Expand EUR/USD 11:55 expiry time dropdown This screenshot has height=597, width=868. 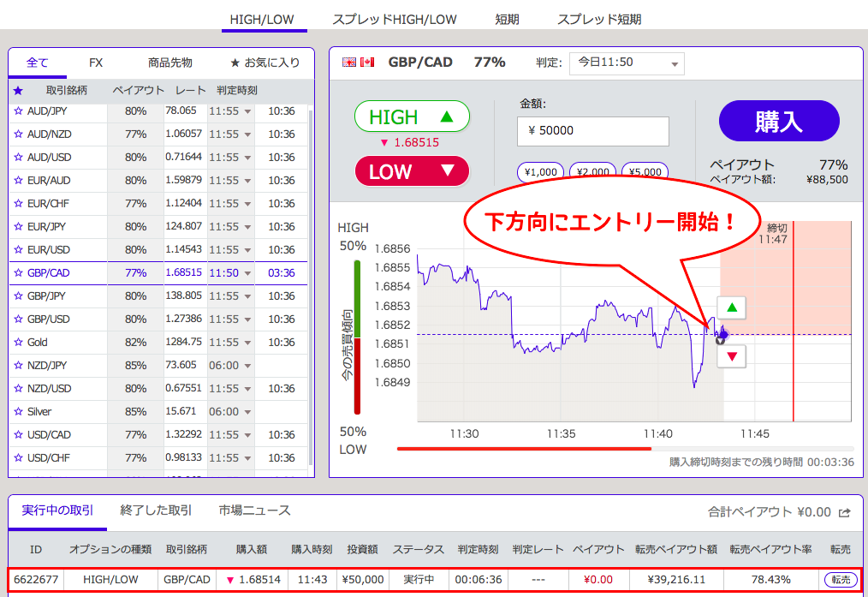coord(247,250)
